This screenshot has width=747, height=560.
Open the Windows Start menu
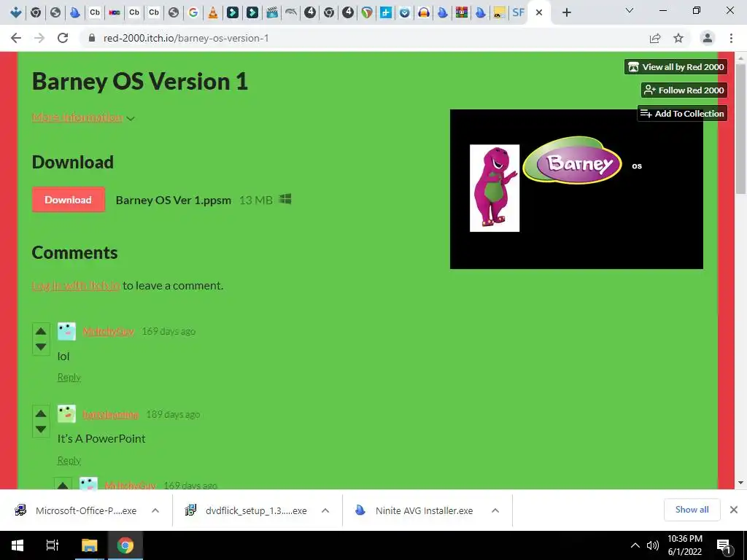tap(18, 545)
